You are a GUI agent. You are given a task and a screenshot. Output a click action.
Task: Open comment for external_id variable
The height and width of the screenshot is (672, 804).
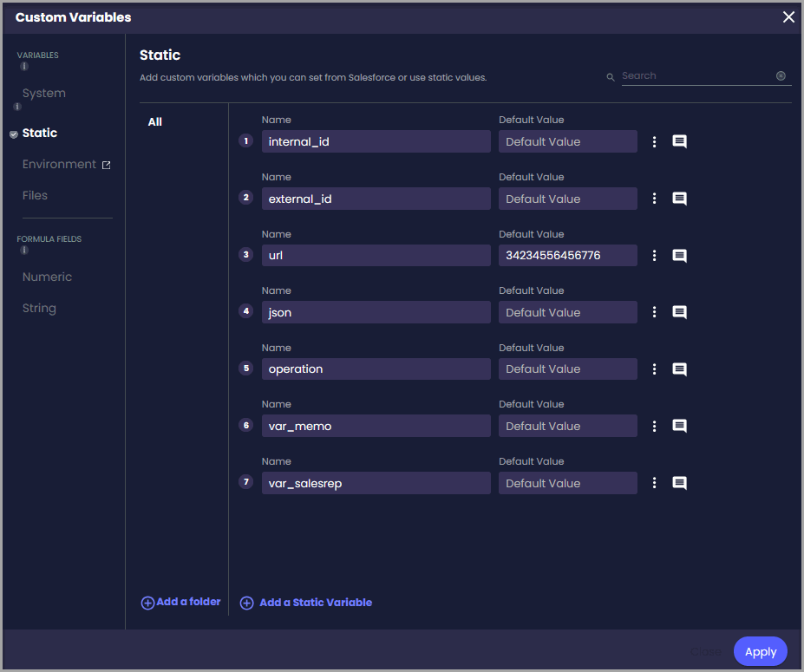[x=679, y=199]
